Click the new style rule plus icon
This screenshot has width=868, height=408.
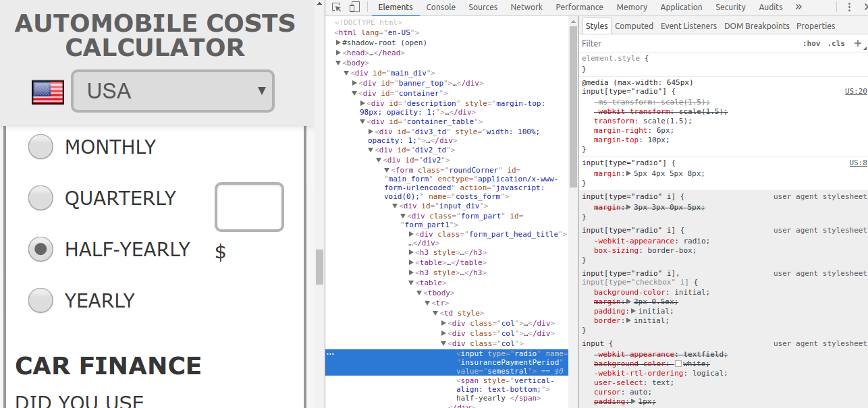click(x=858, y=43)
